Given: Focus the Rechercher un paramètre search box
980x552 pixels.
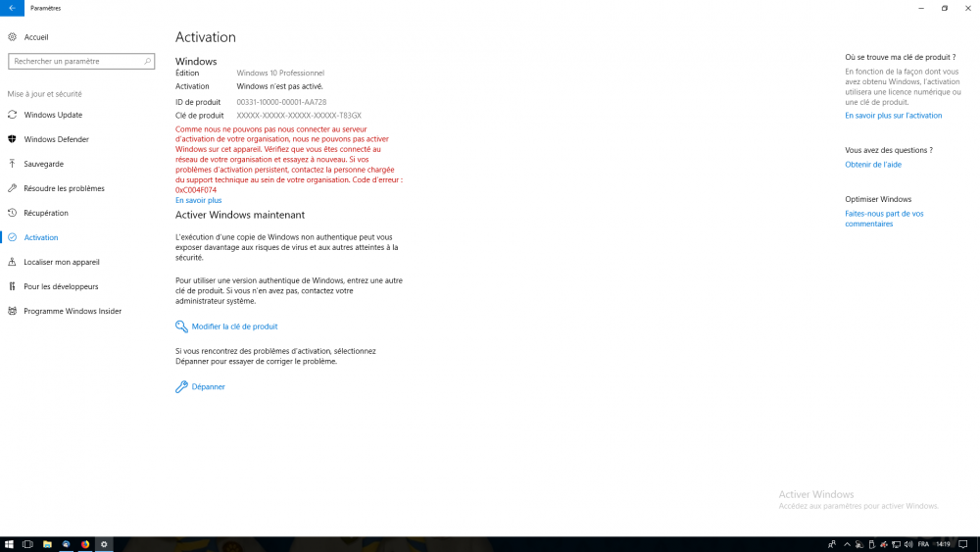Looking at the screenshot, I should pyautogui.click(x=81, y=61).
